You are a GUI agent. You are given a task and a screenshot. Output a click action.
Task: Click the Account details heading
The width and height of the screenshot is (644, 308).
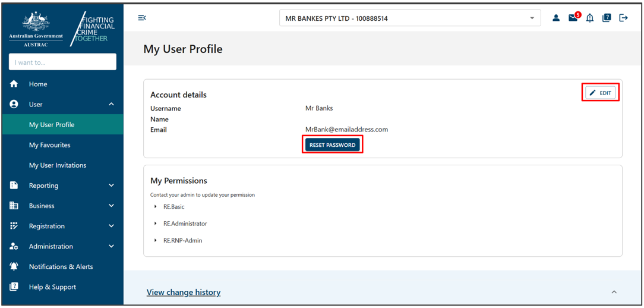tap(179, 95)
